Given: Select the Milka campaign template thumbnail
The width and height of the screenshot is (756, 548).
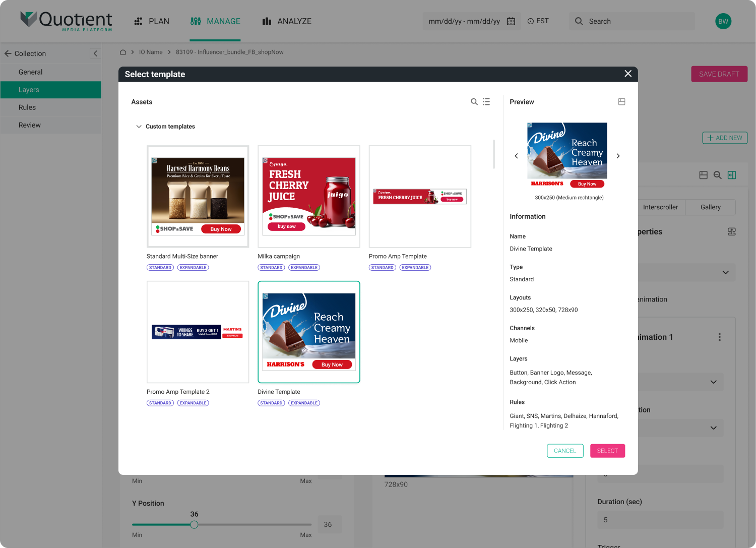Looking at the screenshot, I should coord(309,197).
